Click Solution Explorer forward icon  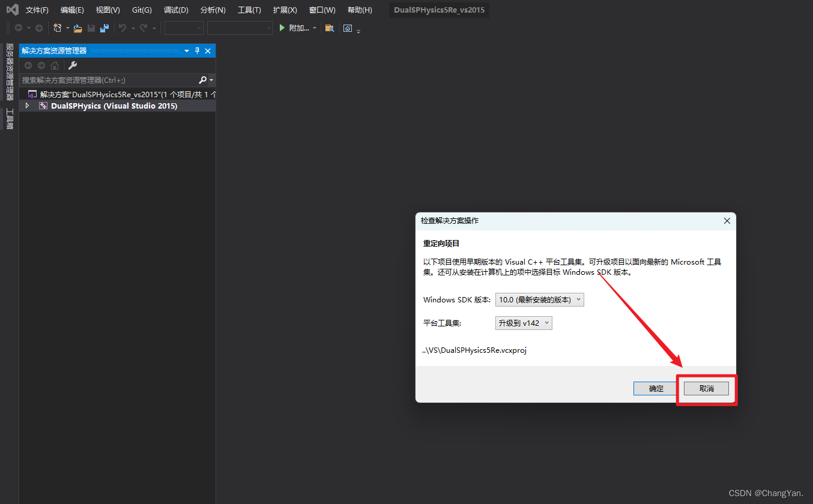tap(41, 65)
